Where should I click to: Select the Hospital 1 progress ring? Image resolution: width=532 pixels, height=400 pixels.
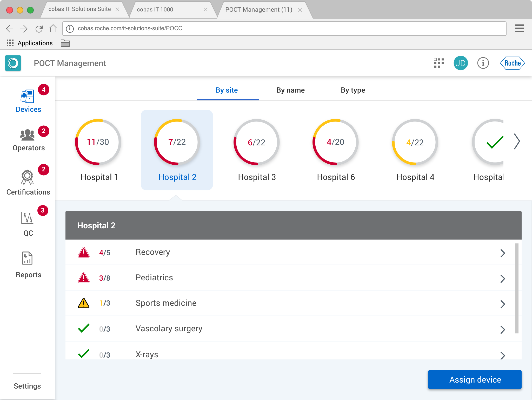tap(98, 142)
